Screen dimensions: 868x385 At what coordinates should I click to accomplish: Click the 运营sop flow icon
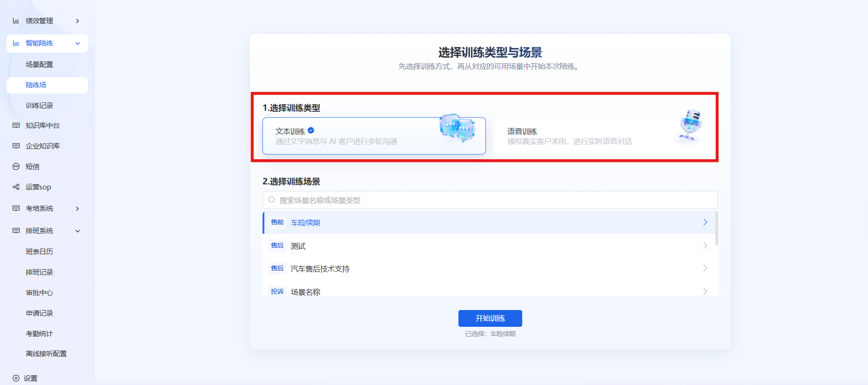(16, 187)
